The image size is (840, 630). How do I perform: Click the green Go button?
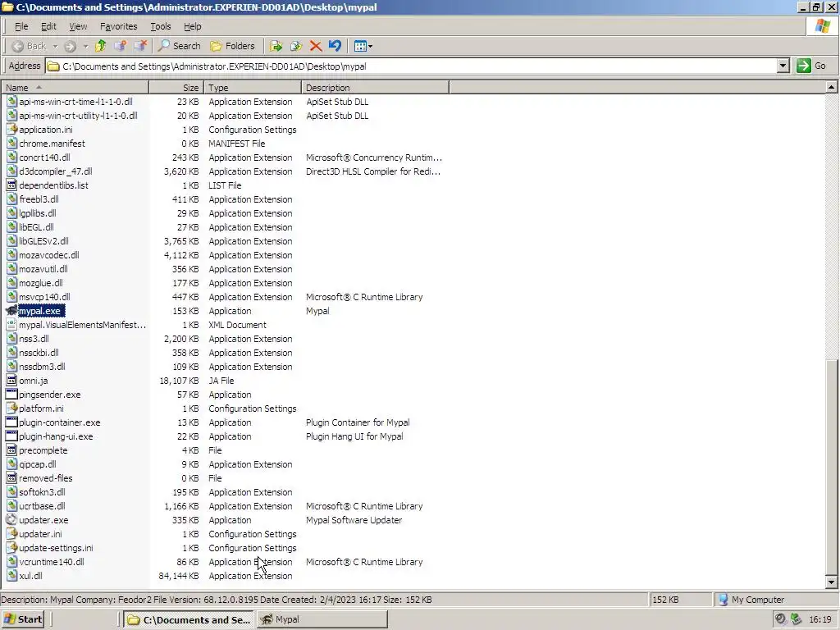click(x=811, y=66)
